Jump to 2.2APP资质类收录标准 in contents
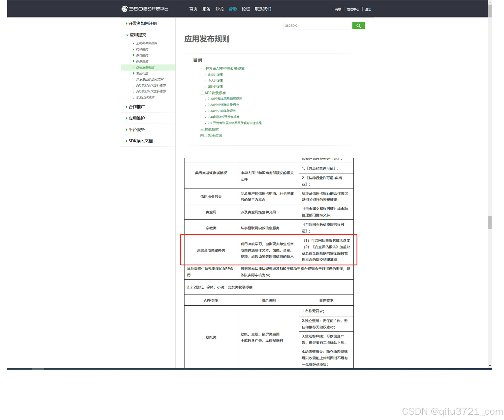 pos(223,105)
